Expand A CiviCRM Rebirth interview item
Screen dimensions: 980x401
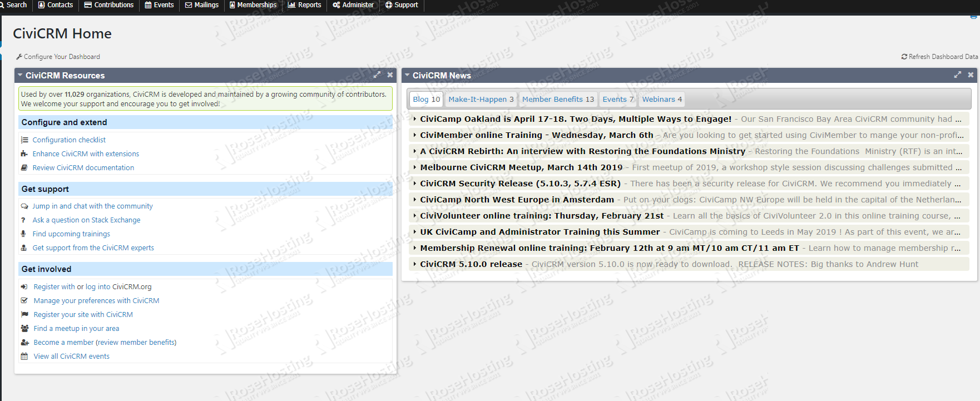(x=689, y=151)
